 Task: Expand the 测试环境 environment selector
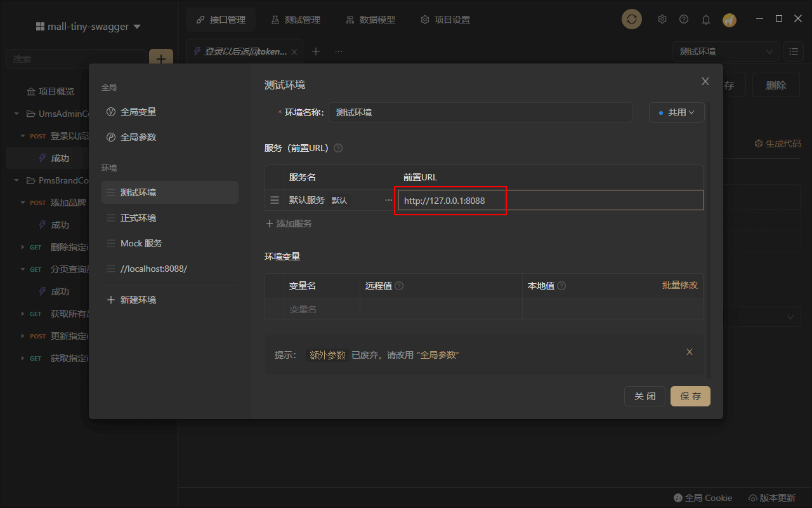(726, 51)
